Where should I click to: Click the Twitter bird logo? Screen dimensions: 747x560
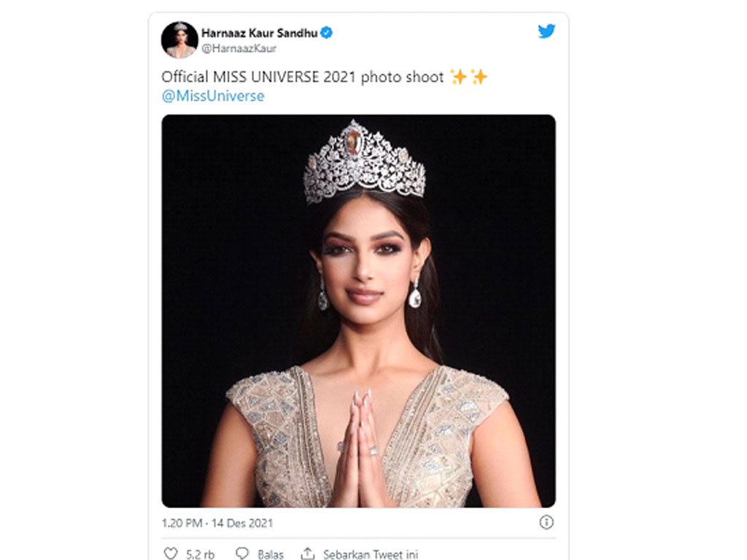pyautogui.click(x=546, y=31)
